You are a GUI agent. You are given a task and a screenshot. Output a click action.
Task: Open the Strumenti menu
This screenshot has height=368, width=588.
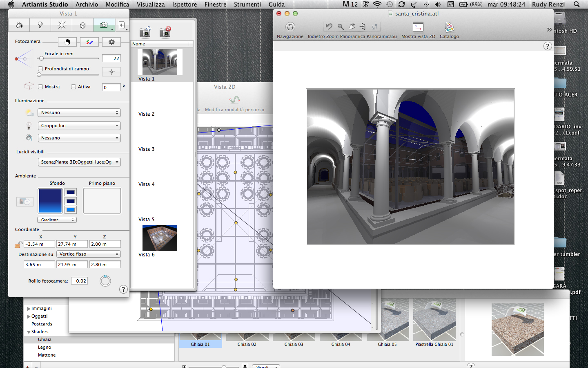pyautogui.click(x=247, y=4)
